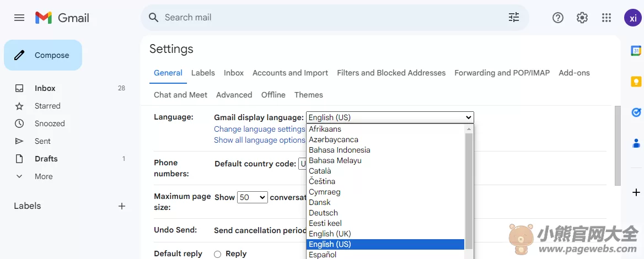Image resolution: width=644 pixels, height=259 pixels.
Task: Click the Gmail logo
Action: [62, 18]
